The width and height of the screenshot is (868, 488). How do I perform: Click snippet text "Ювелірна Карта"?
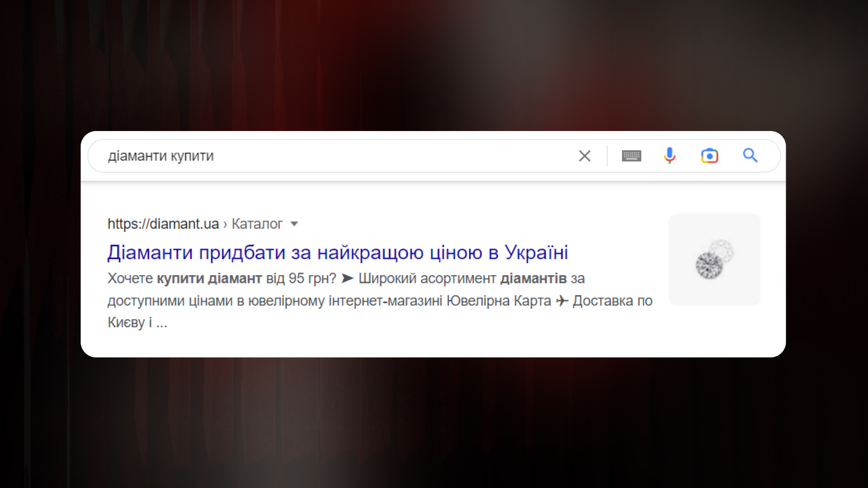click(x=499, y=301)
